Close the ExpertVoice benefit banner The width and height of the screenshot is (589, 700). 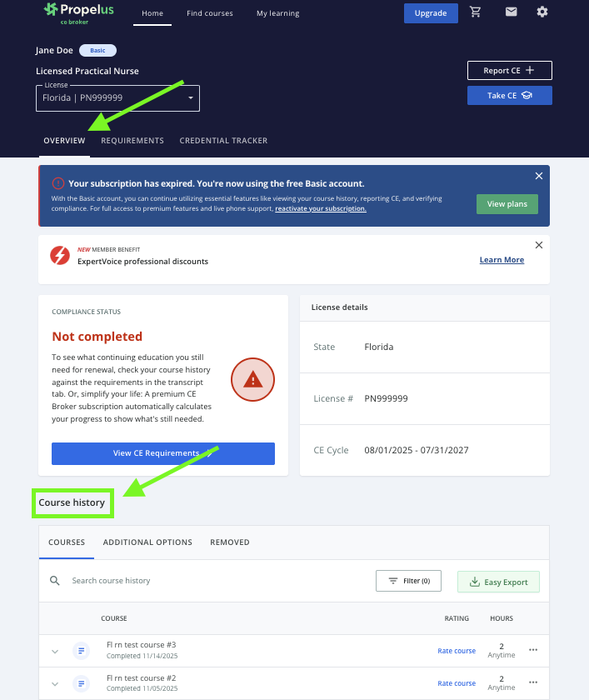tap(539, 245)
